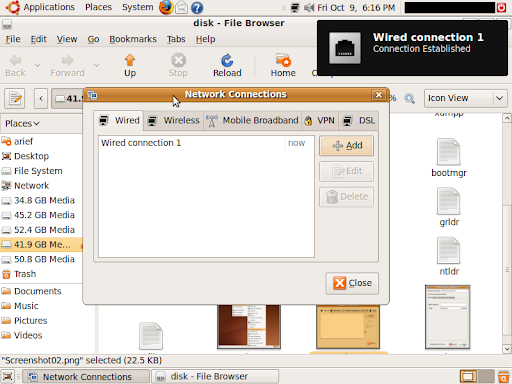
Task: Open the Tabs menu
Action: click(x=176, y=39)
